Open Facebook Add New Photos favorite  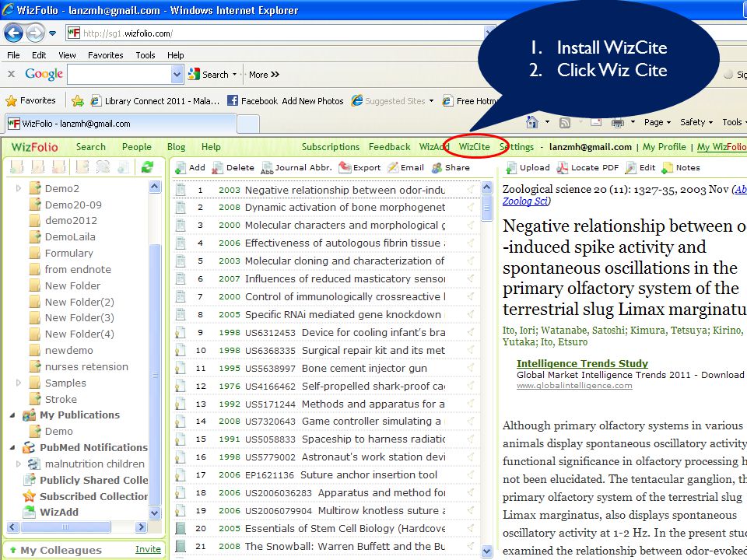coord(286,101)
